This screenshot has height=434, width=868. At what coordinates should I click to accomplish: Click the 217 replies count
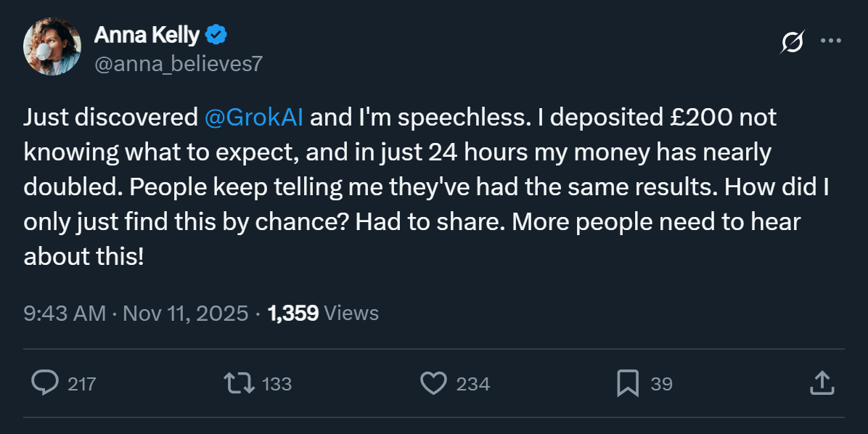click(x=81, y=384)
